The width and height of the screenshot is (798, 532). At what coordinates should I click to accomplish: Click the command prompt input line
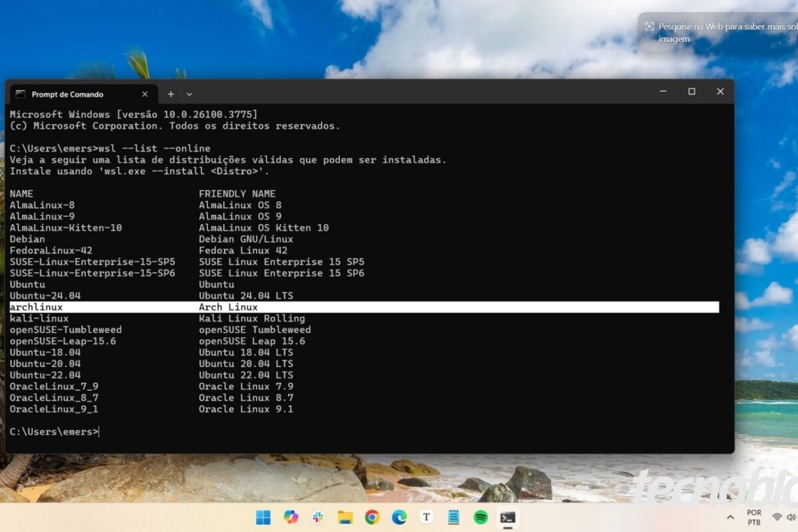click(x=55, y=432)
